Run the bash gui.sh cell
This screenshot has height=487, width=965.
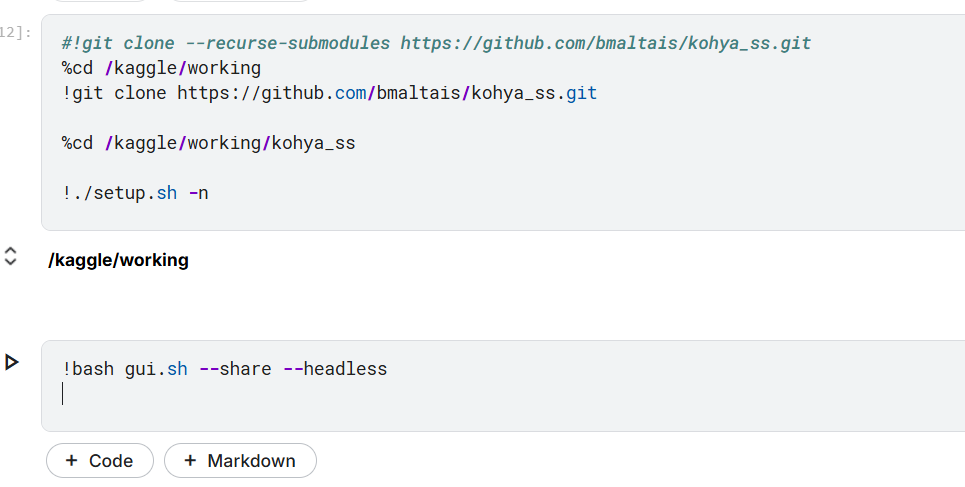(x=12, y=362)
